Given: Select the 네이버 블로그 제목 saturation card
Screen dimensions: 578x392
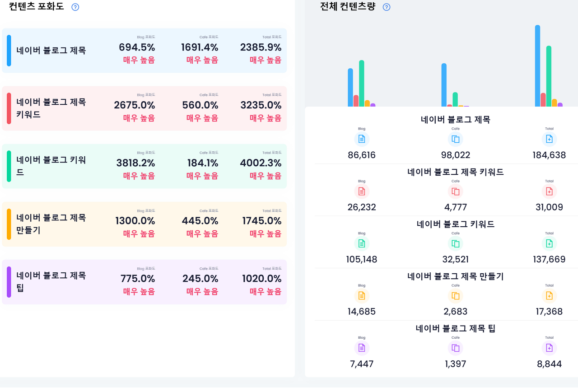Looking at the screenshot, I should point(144,50).
